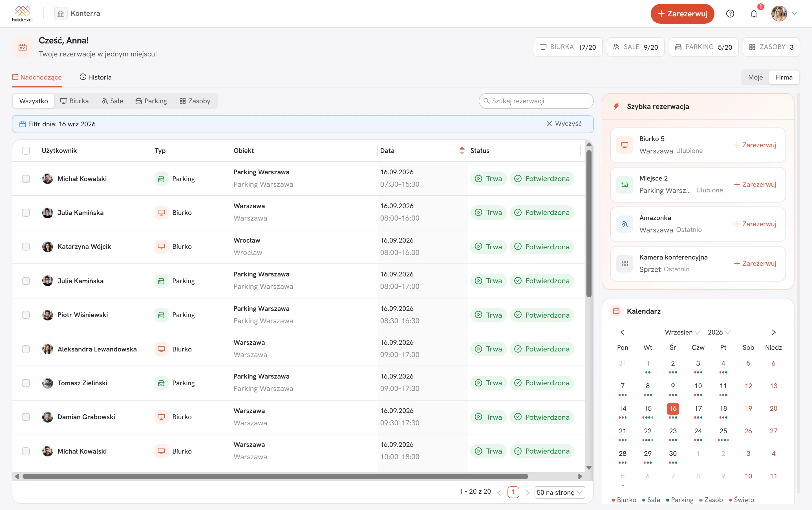Click the red Zarezerwuj button in header
Viewport: 812px width, 510px height.
(x=682, y=14)
